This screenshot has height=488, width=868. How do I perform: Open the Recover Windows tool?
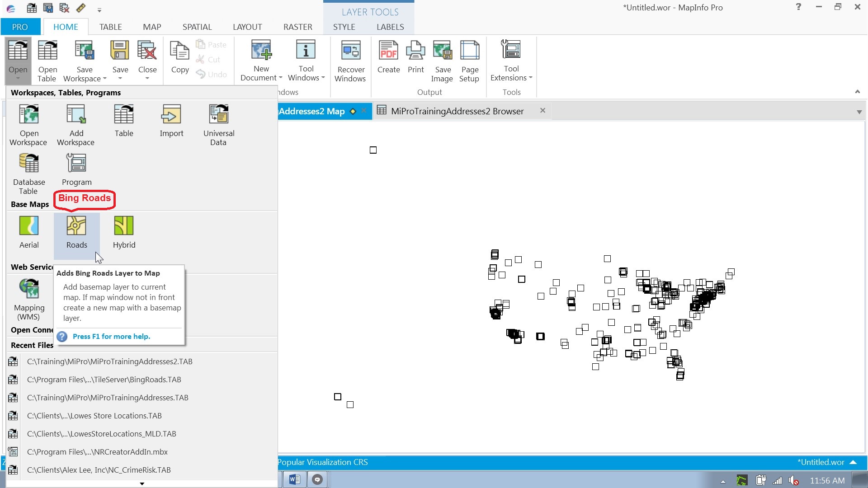click(350, 60)
